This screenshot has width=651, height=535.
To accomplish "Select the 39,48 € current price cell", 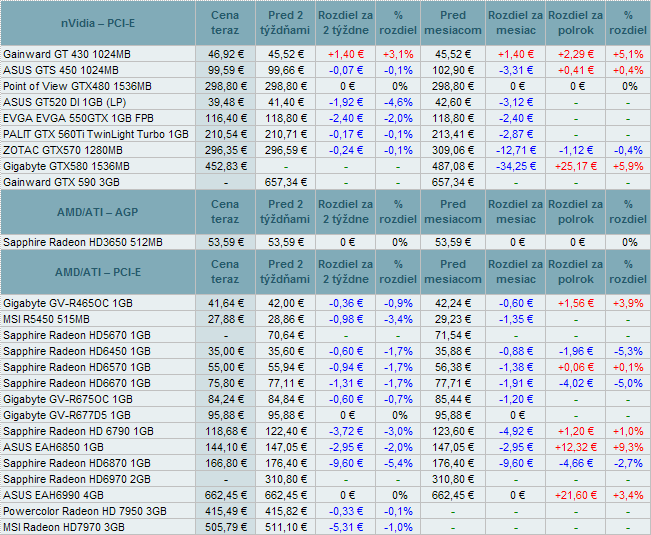I will point(225,103).
